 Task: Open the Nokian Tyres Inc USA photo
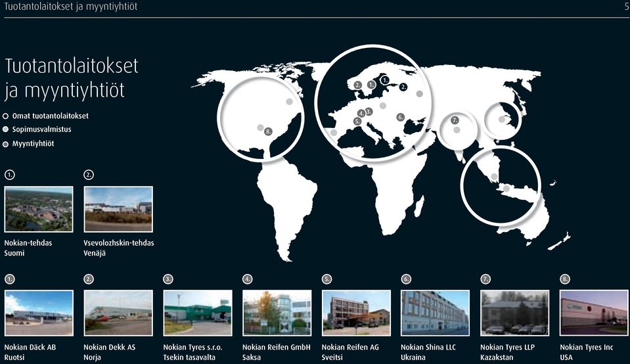click(594, 313)
